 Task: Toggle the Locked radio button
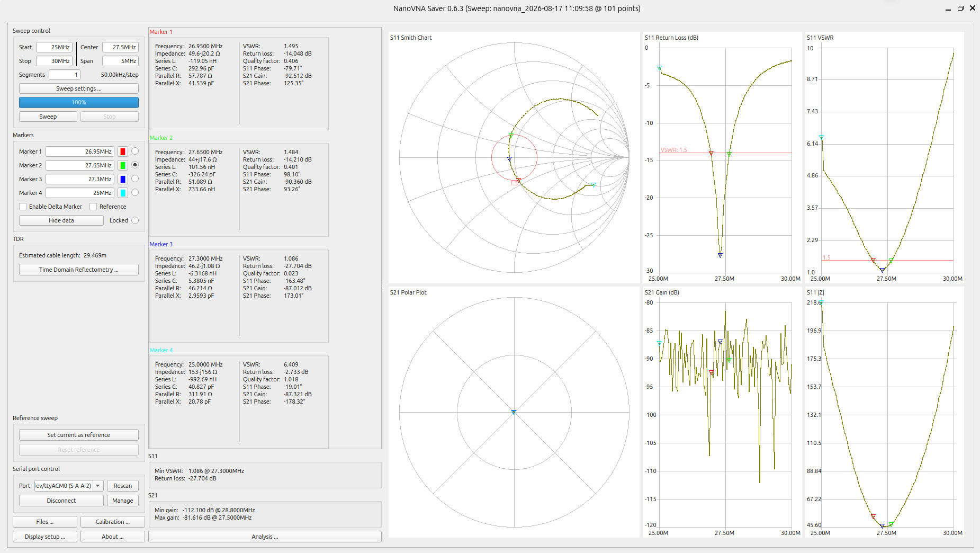(135, 220)
